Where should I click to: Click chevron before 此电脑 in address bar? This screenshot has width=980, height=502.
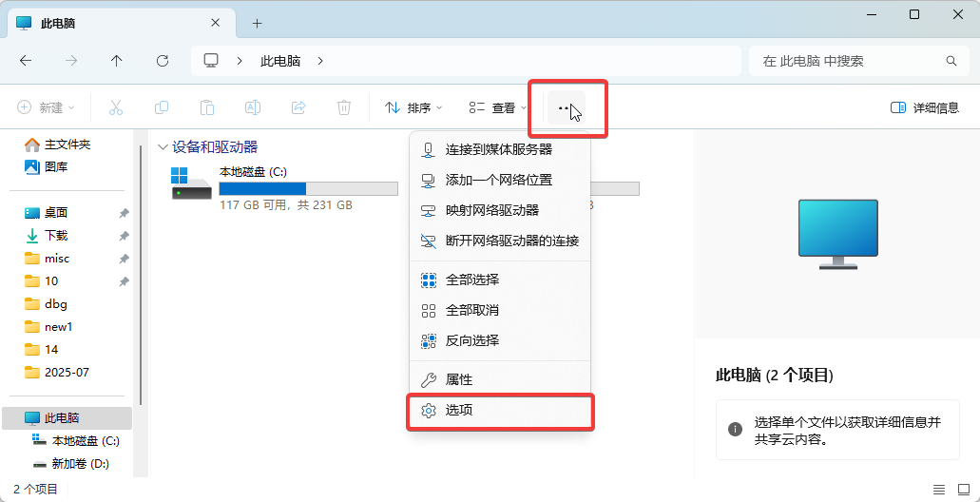(240, 61)
